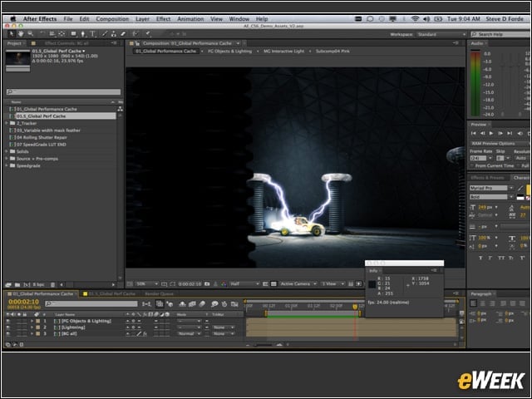This screenshot has height=399, width=532.
Task: Open Normal blending mode dropdown for BG all
Action: (189, 334)
